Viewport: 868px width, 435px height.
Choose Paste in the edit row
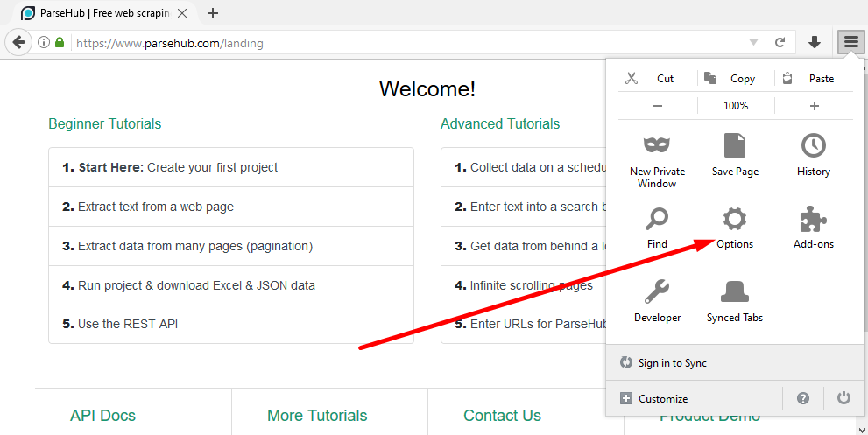pos(814,78)
